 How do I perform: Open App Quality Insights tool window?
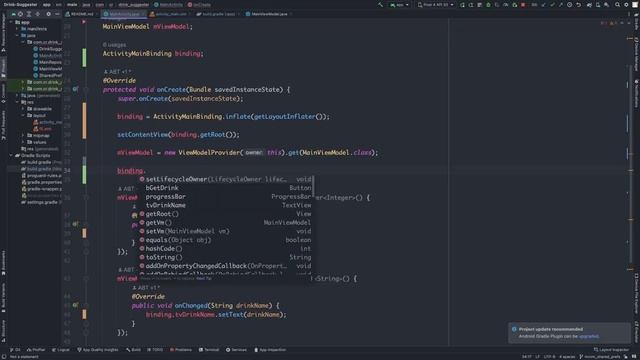[98, 350]
